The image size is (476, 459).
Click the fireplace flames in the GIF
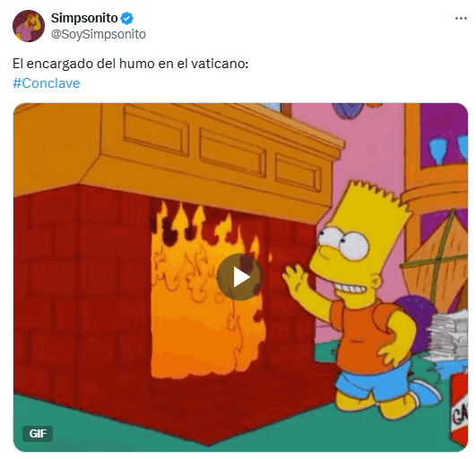[206, 291]
